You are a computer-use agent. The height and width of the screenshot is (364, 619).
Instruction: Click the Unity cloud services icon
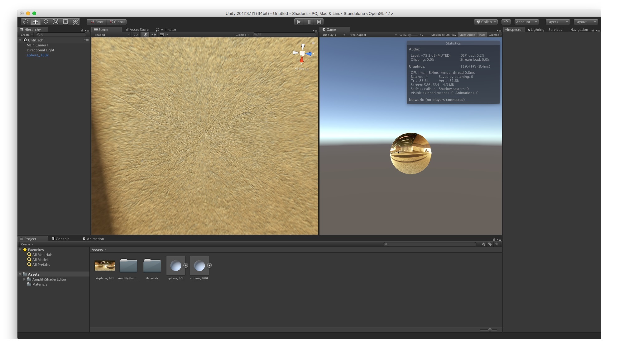(506, 21)
